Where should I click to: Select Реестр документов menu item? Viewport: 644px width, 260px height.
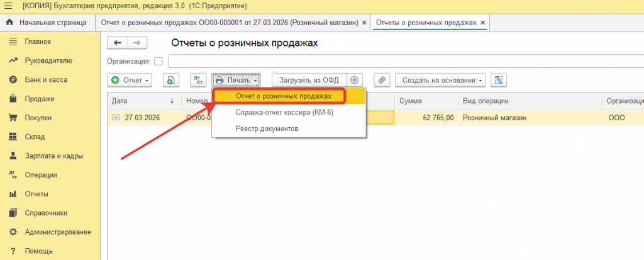coord(289,129)
